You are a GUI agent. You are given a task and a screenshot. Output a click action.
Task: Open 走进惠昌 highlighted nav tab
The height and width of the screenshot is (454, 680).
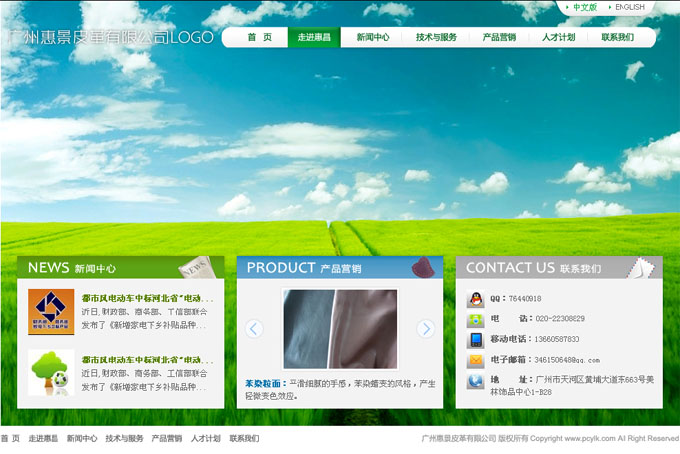click(x=314, y=37)
